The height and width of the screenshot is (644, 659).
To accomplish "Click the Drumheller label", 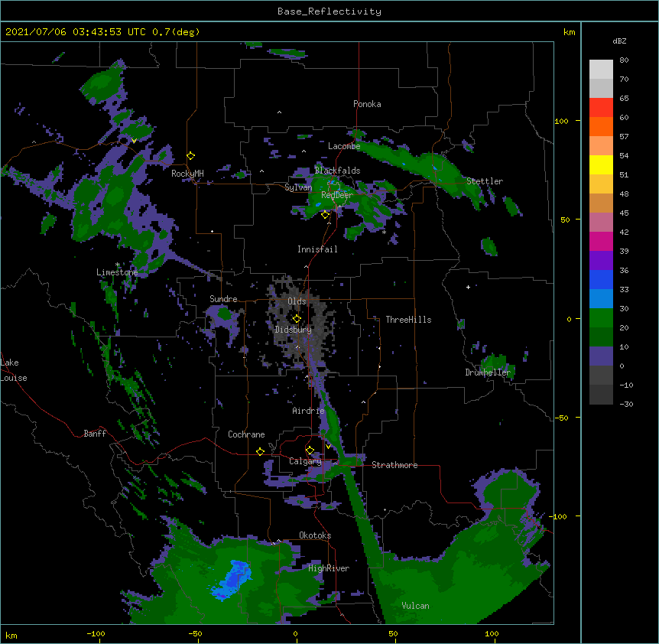I will (488, 372).
